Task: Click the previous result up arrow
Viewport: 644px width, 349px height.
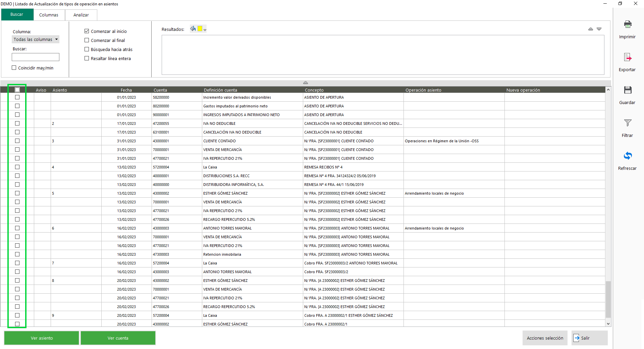Action: point(590,29)
